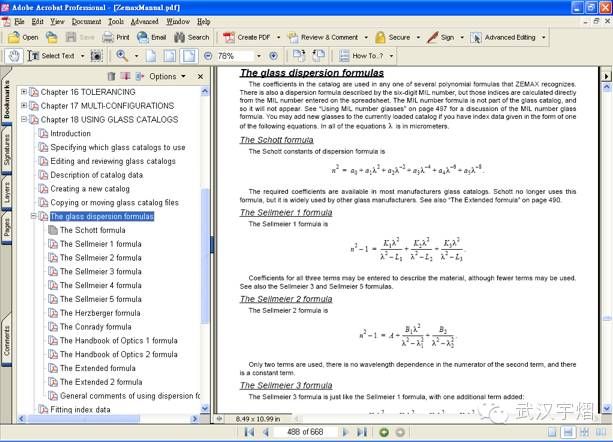Open the Tools menu

[116, 21]
